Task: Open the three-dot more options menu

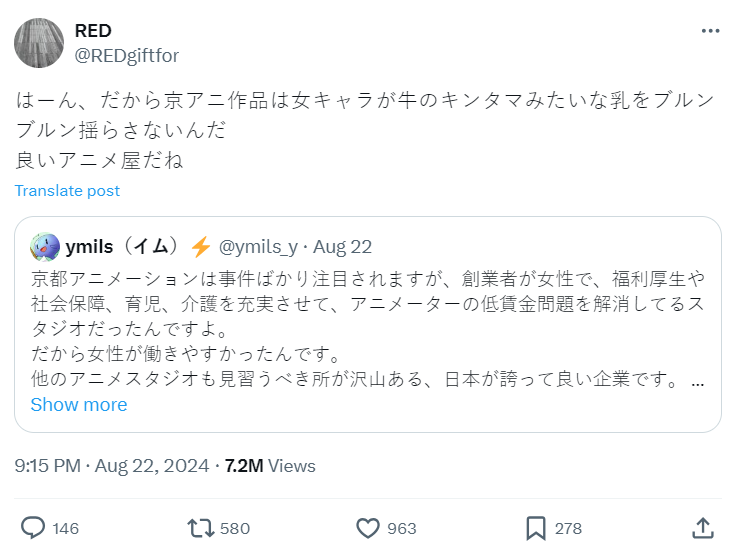Action: 710,31
